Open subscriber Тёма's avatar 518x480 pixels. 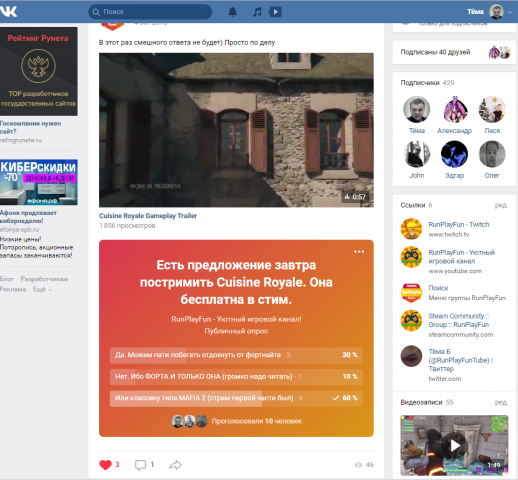(x=417, y=109)
